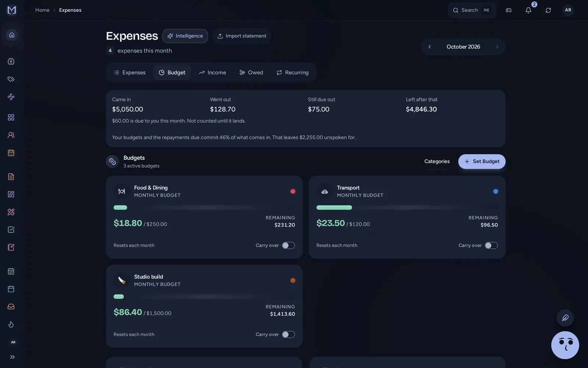Open the inbox tray icon in the sidebar
Viewport: 588px width, 368px height.
pos(11,307)
